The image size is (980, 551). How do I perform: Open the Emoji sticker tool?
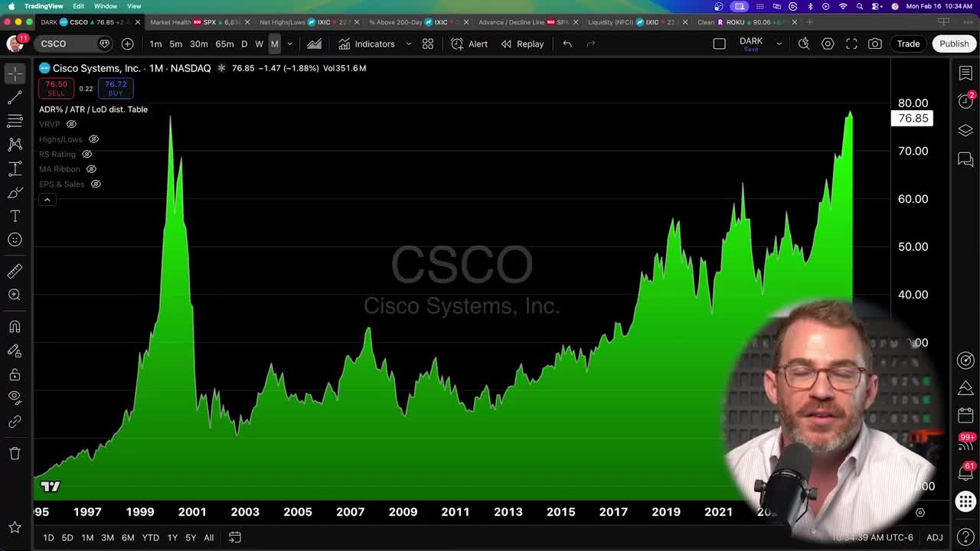pyautogui.click(x=15, y=240)
